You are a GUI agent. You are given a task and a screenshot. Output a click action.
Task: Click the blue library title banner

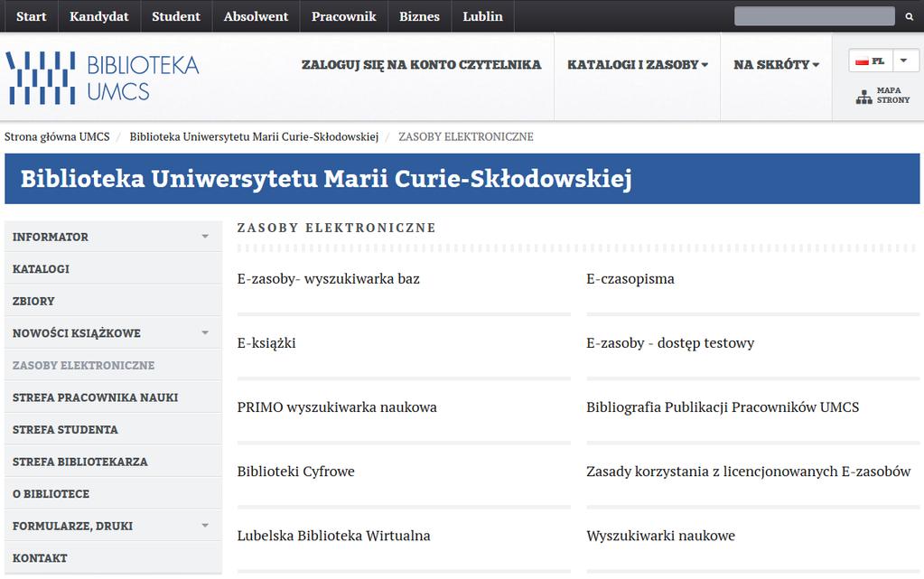pos(462,179)
